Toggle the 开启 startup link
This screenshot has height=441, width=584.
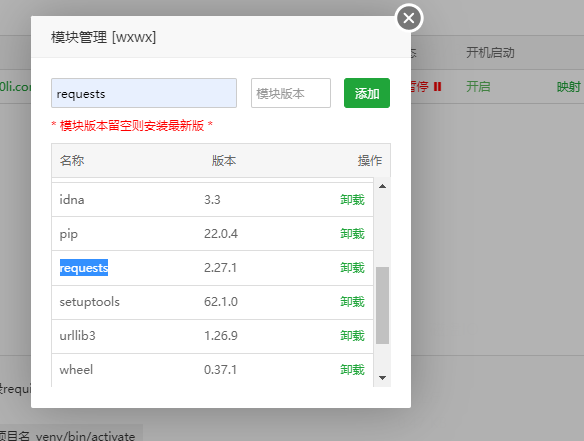478,87
